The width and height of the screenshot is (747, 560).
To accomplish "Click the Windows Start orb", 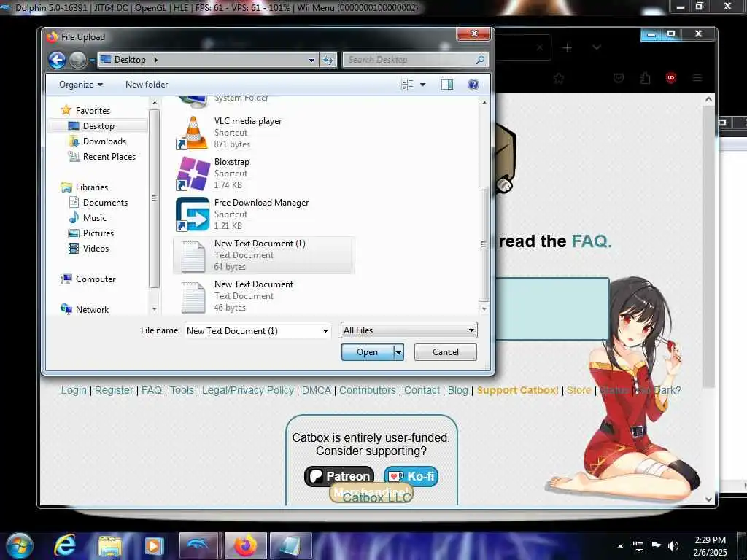I will coord(20,545).
